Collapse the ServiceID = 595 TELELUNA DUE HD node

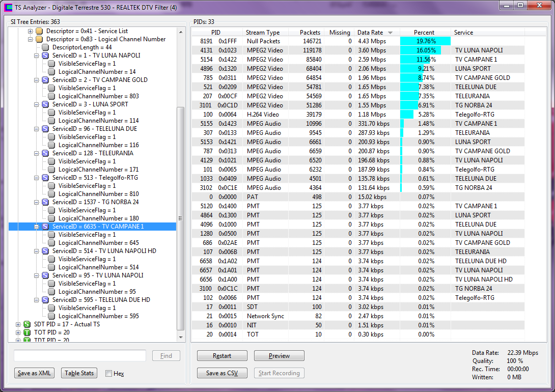click(37, 300)
